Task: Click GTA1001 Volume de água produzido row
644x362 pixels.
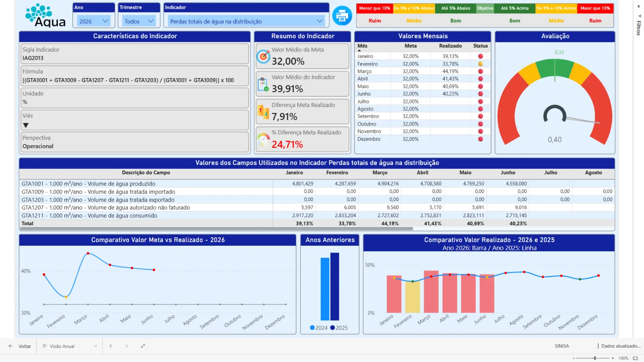Action: [317, 183]
